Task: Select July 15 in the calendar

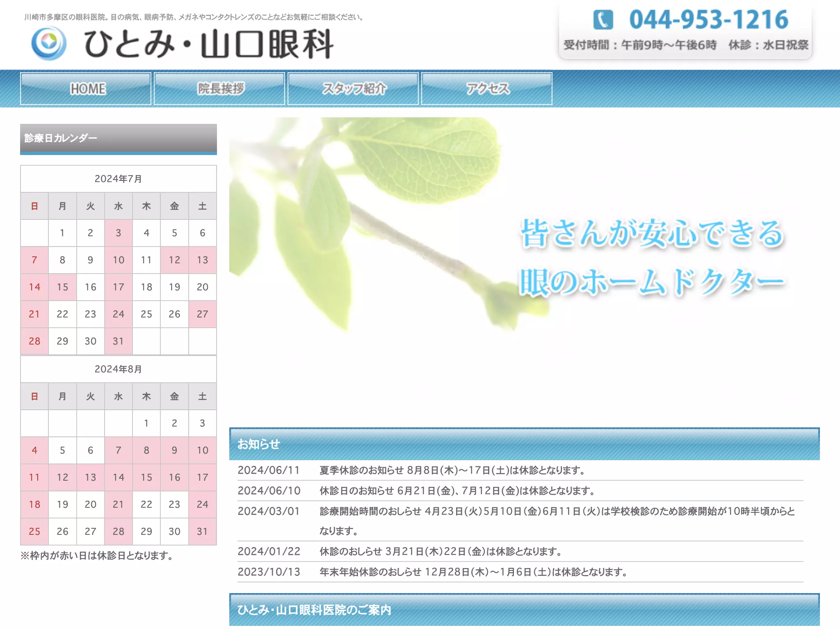Action: pos(62,287)
